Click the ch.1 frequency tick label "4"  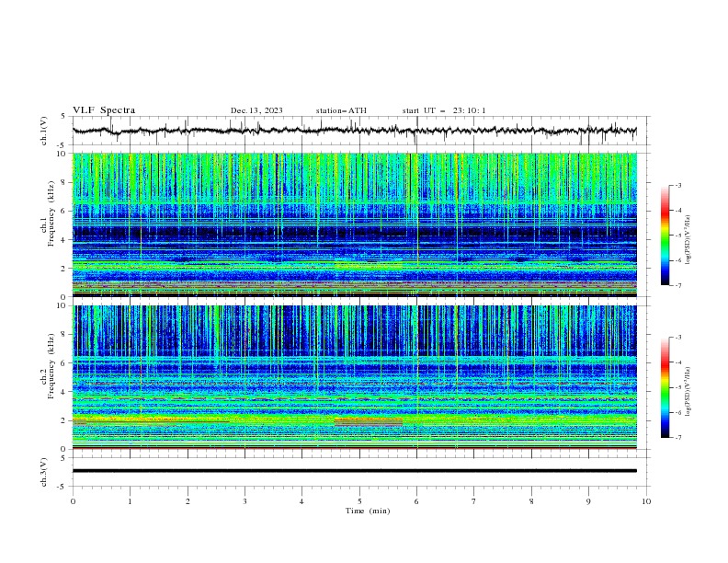click(x=64, y=240)
